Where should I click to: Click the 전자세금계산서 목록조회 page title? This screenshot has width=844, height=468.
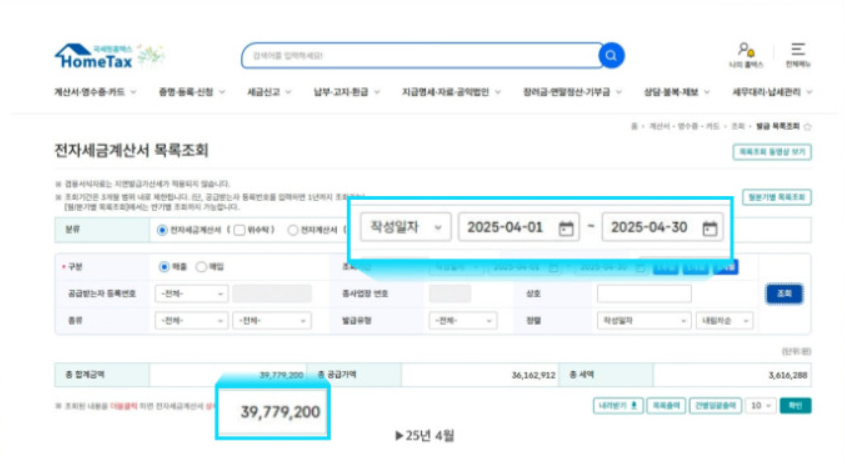(131, 150)
